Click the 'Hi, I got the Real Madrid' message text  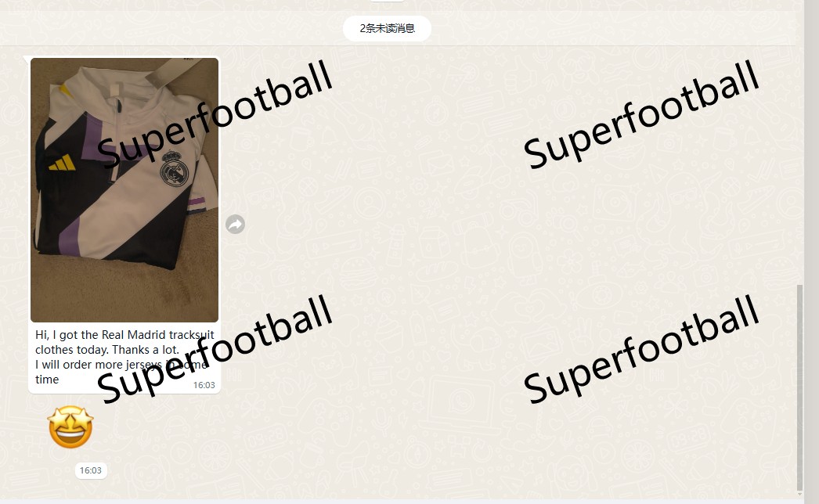(x=124, y=335)
